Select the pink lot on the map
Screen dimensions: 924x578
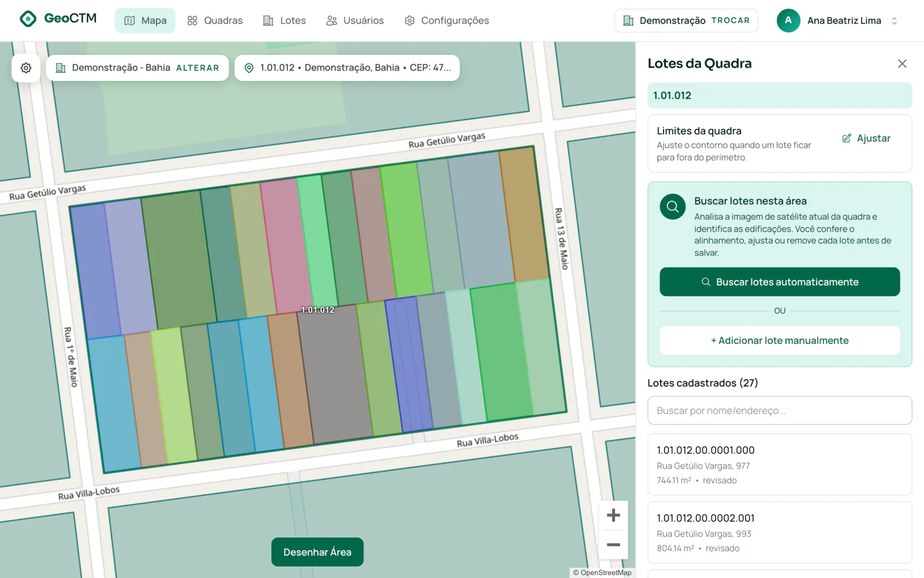pyautogui.click(x=287, y=246)
